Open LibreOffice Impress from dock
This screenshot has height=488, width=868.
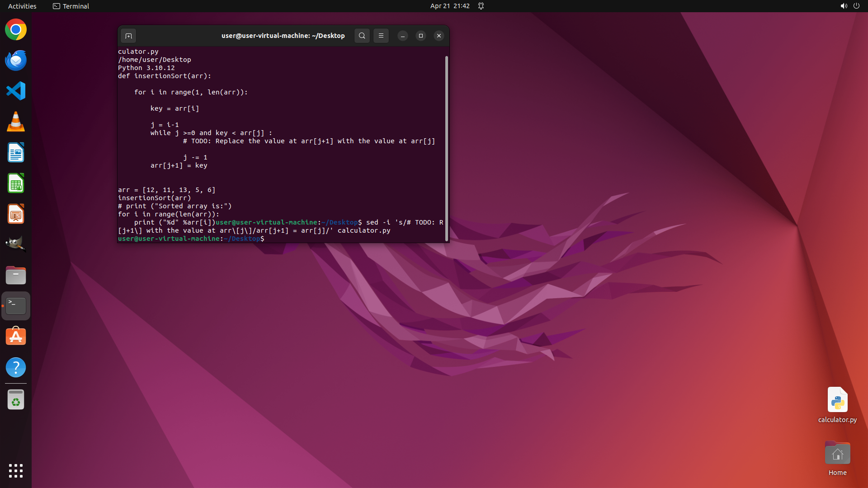click(x=16, y=214)
